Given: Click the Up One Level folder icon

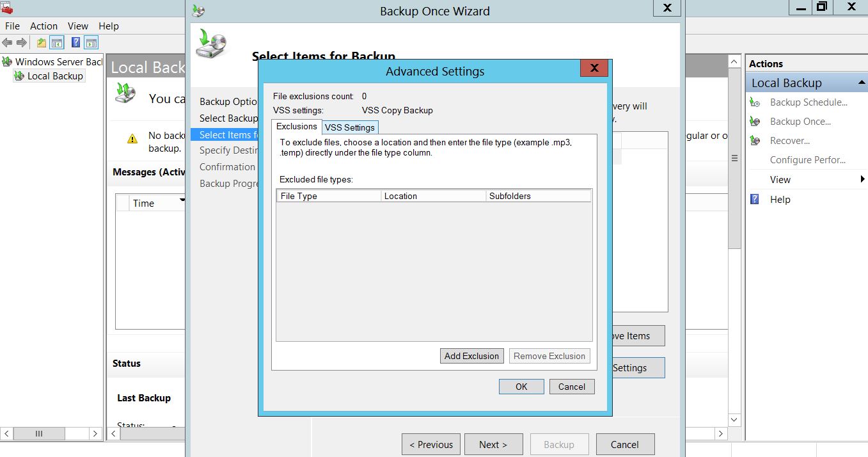Looking at the screenshot, I should point(42,43).
